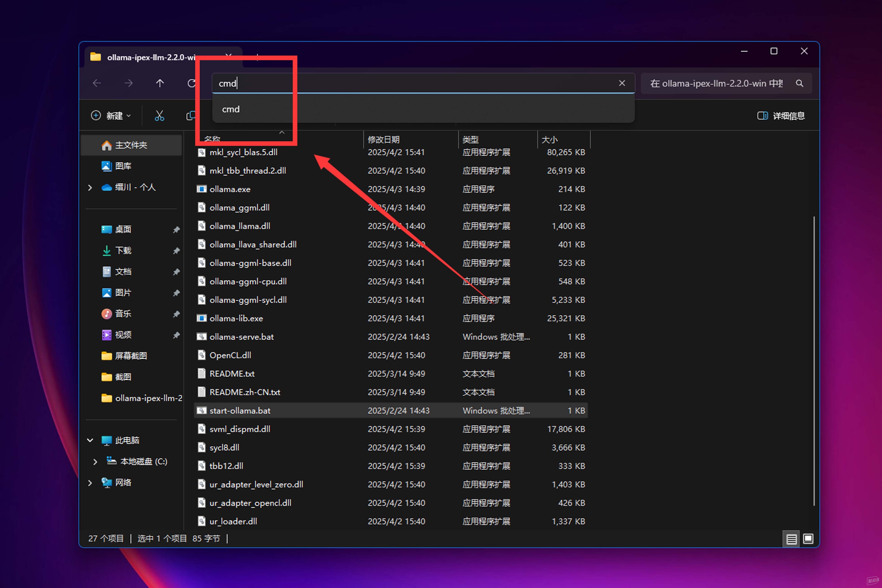Open 主文件夹 in the sidebar
The image size is (882, 588).
[131, 145]
